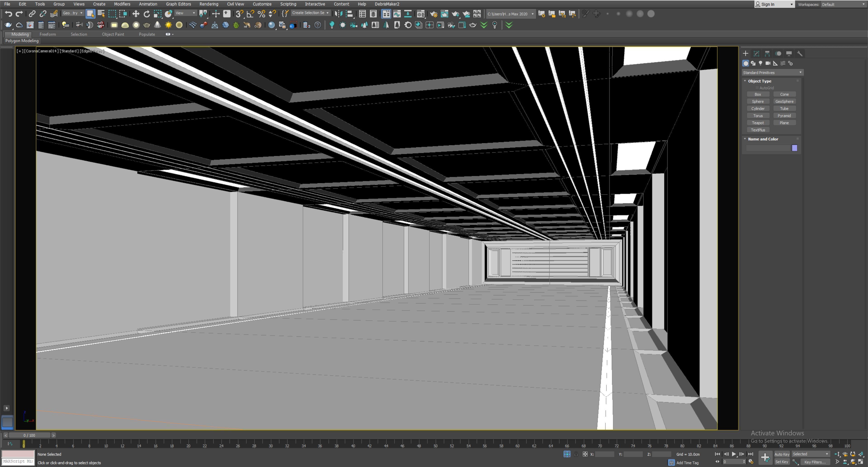Click the teapot icon in second toolbar row
The image size is (868, 467).
coord(8,25)
